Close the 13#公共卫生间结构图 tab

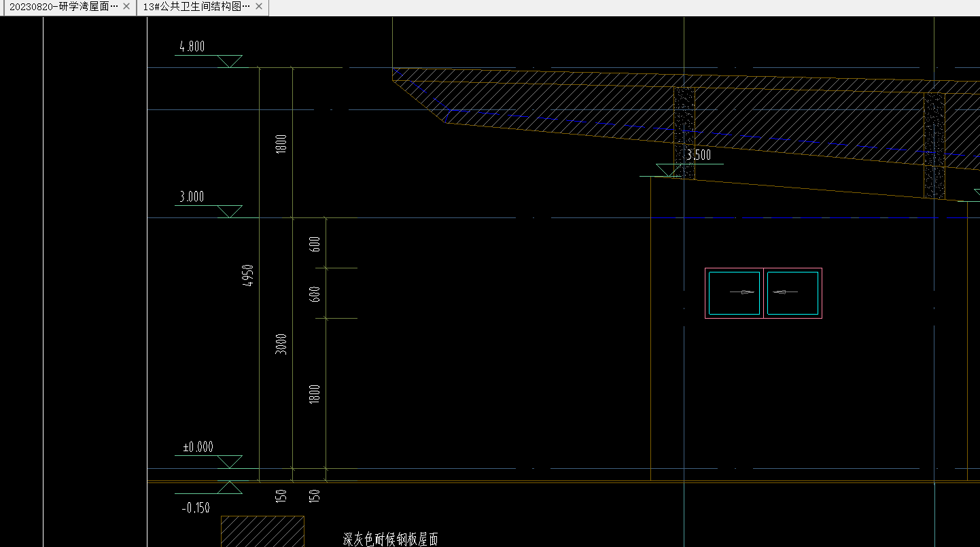[259, 6]
